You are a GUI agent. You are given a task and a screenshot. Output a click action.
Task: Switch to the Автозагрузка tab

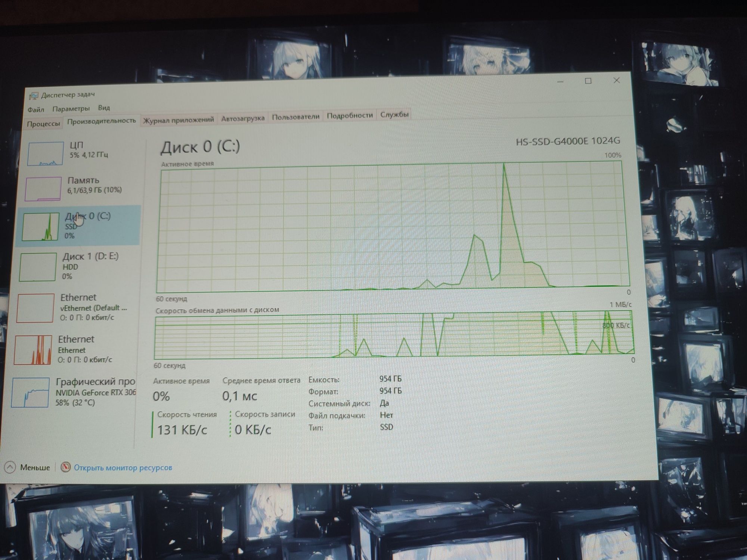[243, 118]
